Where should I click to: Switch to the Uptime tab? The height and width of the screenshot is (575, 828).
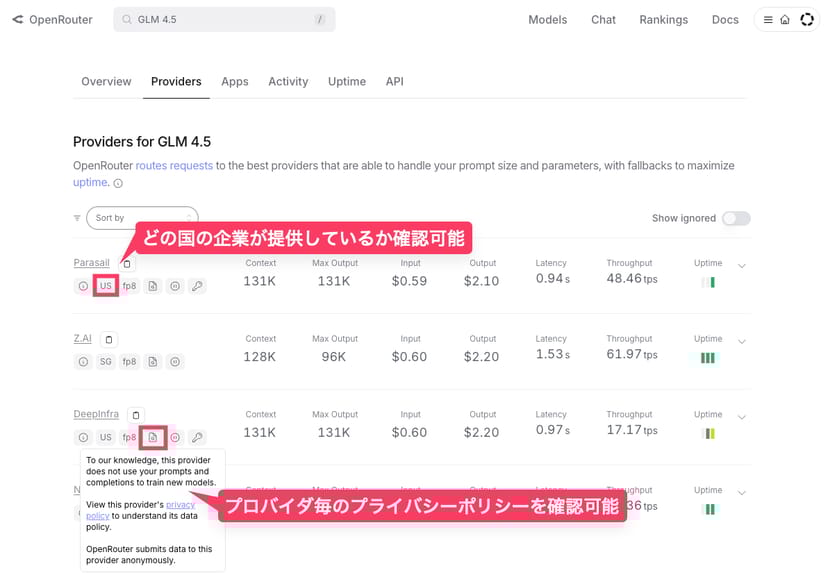(x=347, y=82)
